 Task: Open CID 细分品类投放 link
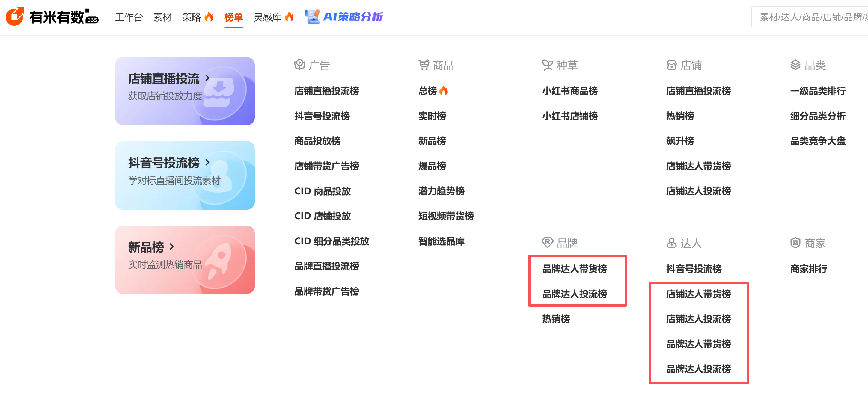[331, 241]
